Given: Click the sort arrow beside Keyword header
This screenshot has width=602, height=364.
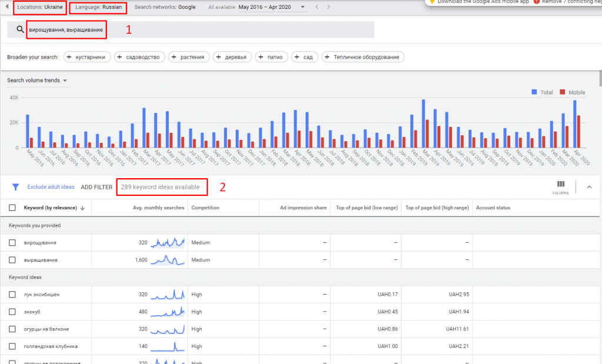Looking at the screenshot, I should click(82, 208).
